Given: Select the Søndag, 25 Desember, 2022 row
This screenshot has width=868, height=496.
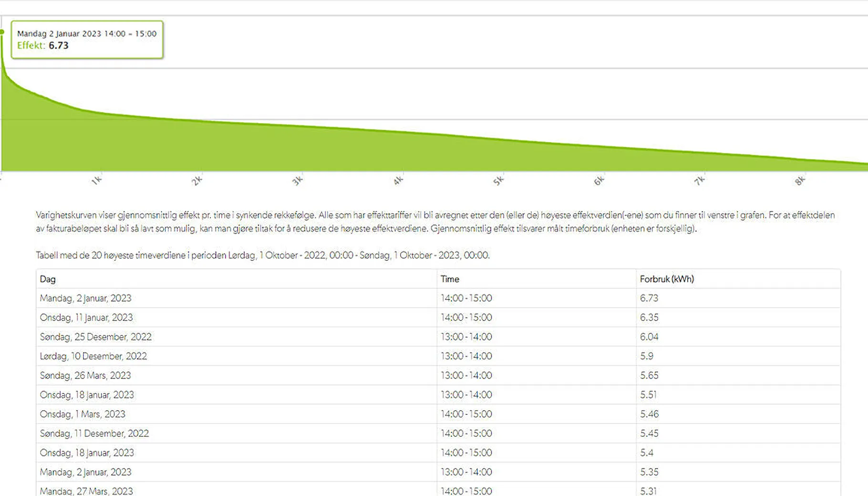Looking at the screenshot, I should (95, 337).
